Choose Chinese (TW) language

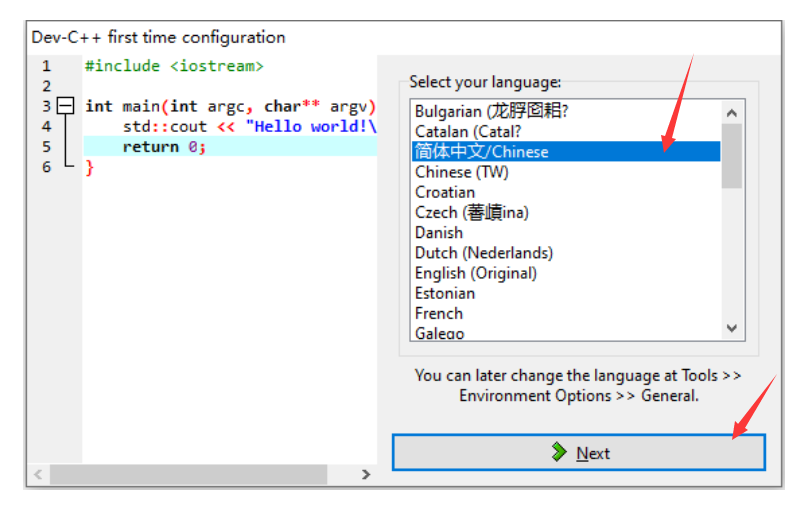tap(462, 172)
